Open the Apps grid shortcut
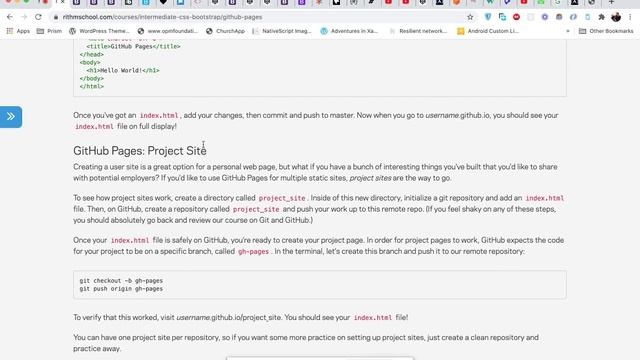This screenshot has height=360, width=640. [18, 31]
